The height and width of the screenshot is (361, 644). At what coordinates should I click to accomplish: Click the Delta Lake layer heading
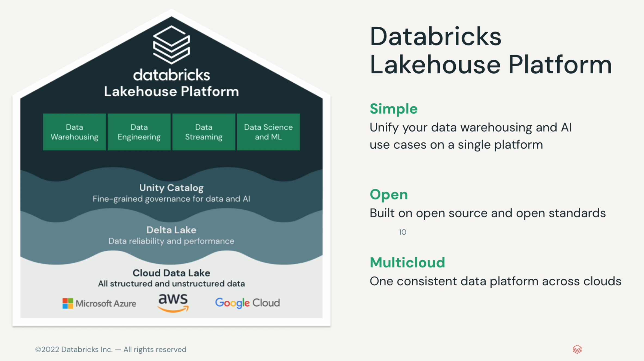point(171,230)
